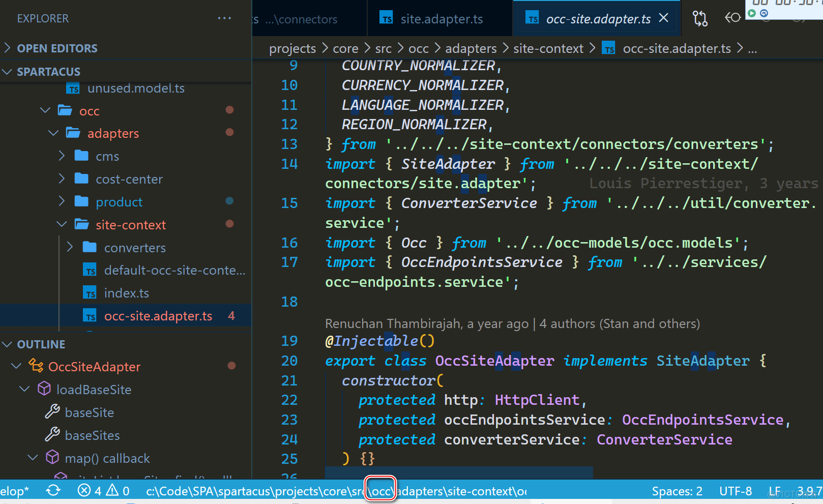Click the site-context breadcrumb segment

click(x=548, y=48)
